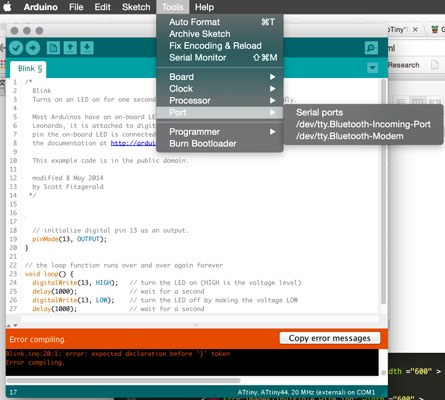Click the console horizontal scrollbar

click(x=123, y=380)
